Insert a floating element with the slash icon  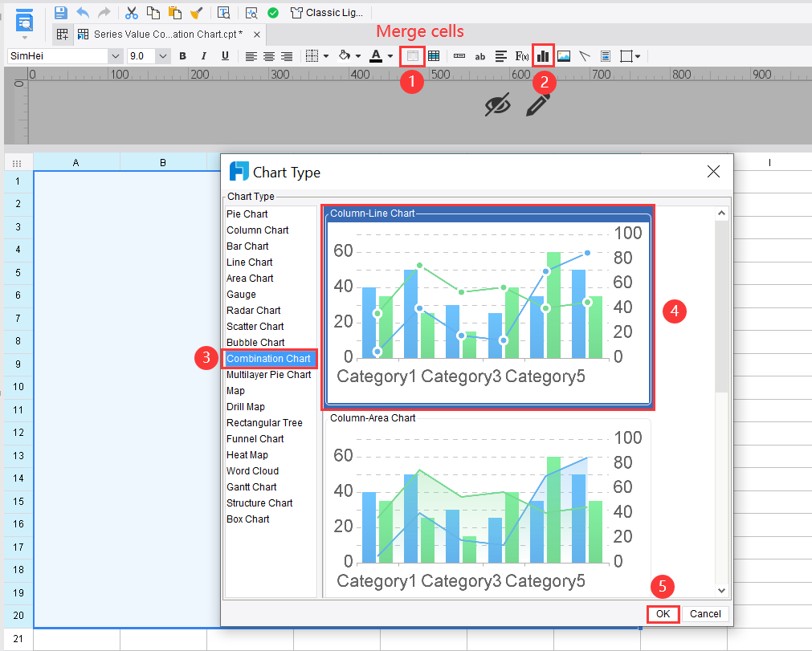[584, 56]
